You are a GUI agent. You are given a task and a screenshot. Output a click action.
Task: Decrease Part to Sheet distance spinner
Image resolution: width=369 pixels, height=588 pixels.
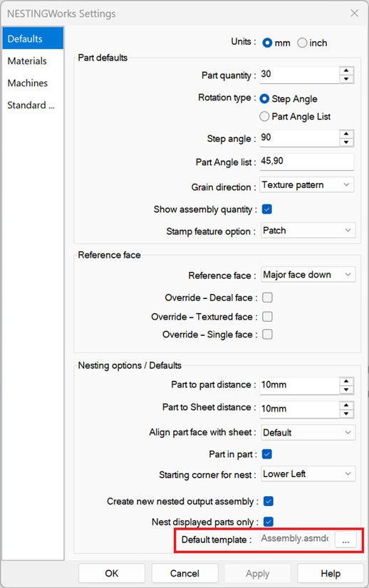(346, 414)
